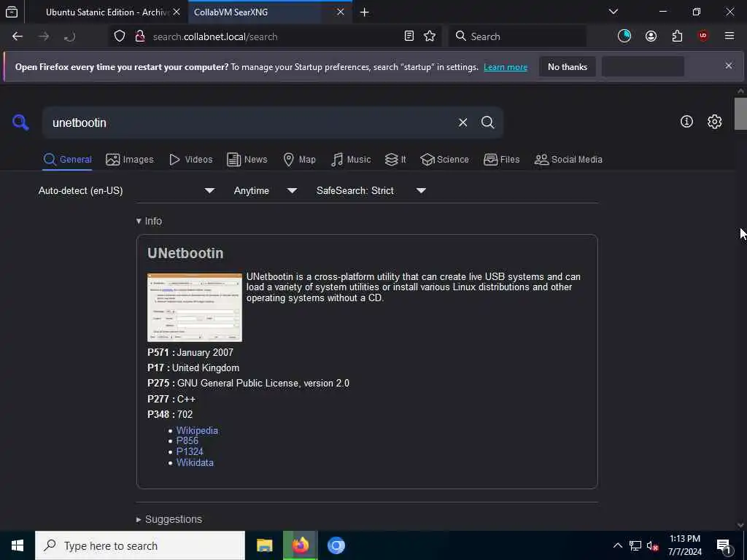Viewport: 747px width, 560px height.
Task: Click the circular blue toolbar extension icon
Action: 624,36
